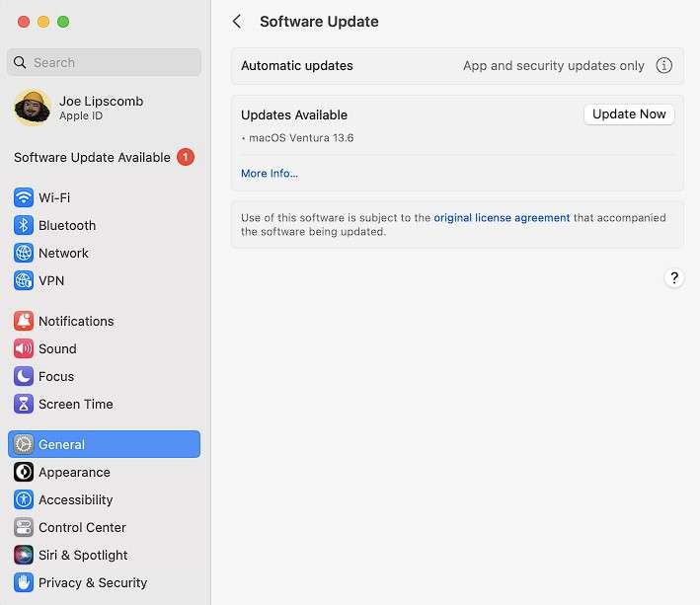Click the Search field
Viewport: 700px width, 605px height.
click(x=104, y=62)
